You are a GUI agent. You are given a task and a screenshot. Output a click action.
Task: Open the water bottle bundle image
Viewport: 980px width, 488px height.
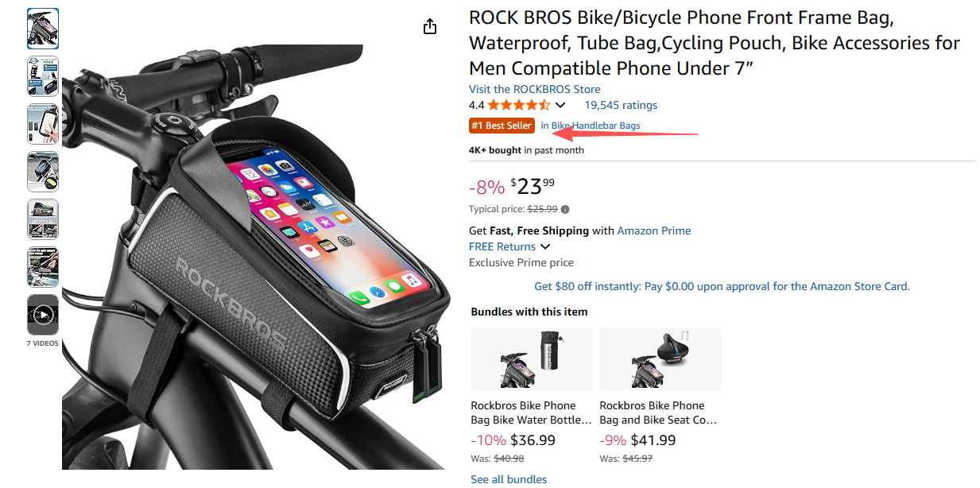[531, 359]
